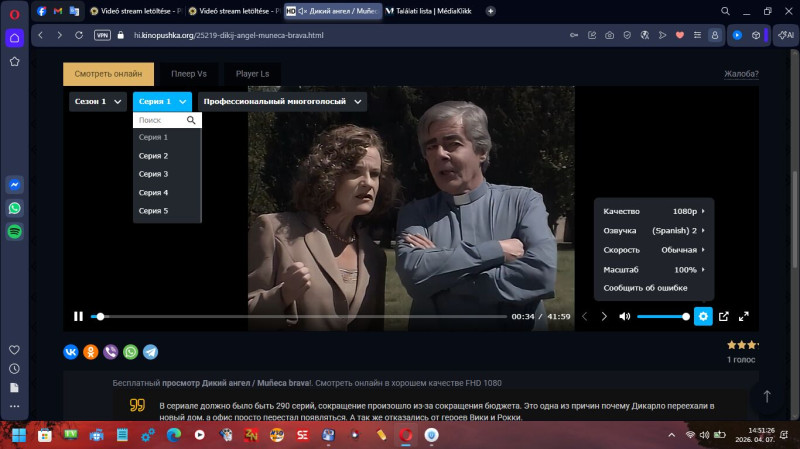The height and width of the screenshot is (449, 800).
Task: Switch to Плеер Vs tab
Action: pos(189,74)
